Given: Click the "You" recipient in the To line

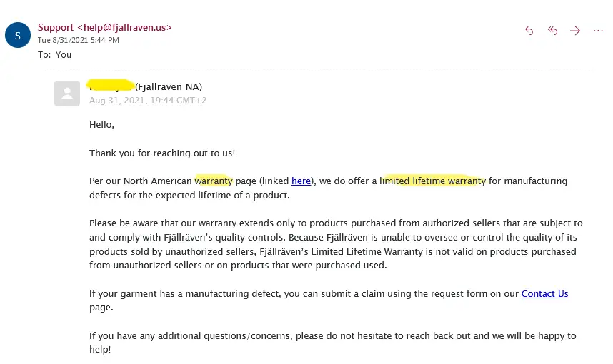Looking at the screenshot, I should 64,55.
